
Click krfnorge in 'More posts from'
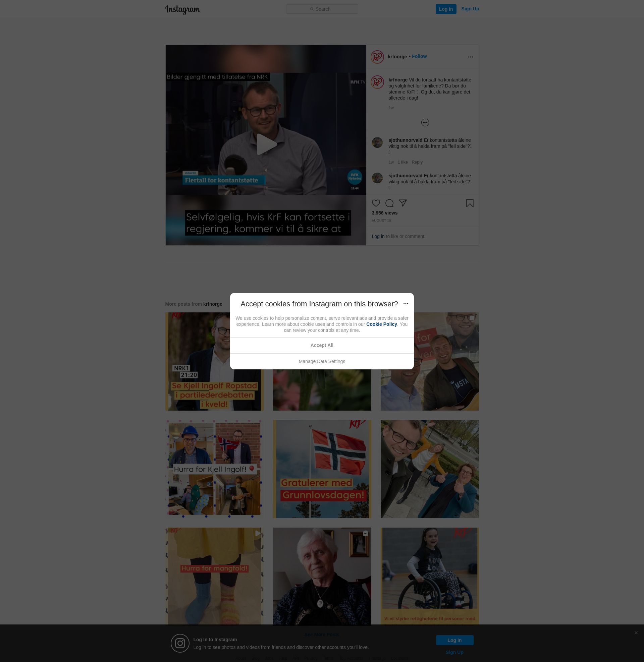(213, 304)
